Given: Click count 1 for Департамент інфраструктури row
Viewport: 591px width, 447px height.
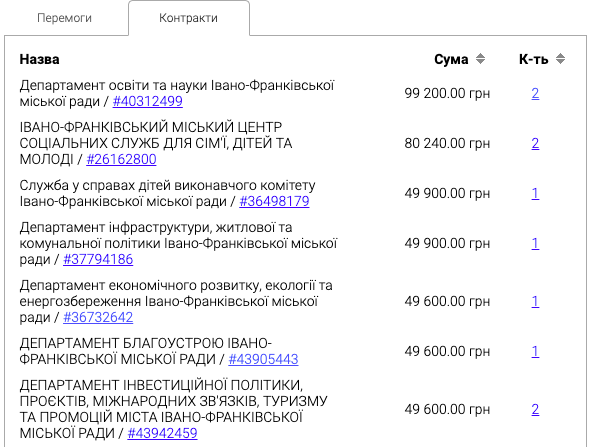Looking at the screenshot, I should point(535,243).
